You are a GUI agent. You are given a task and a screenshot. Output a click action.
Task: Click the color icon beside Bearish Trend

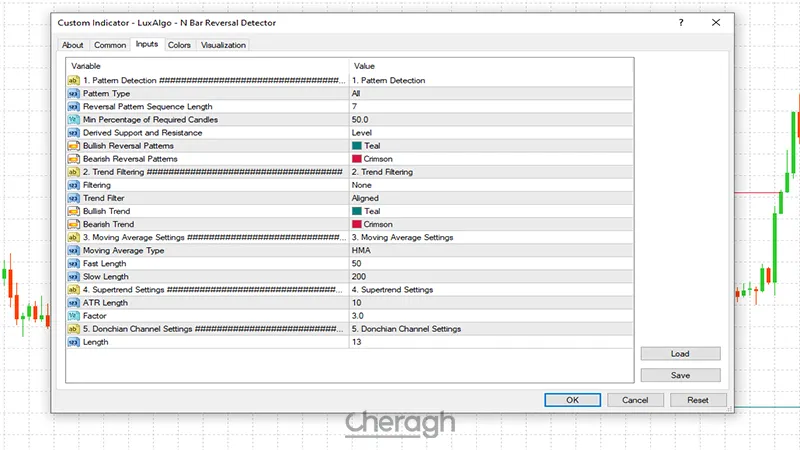[x=73, y=224]
